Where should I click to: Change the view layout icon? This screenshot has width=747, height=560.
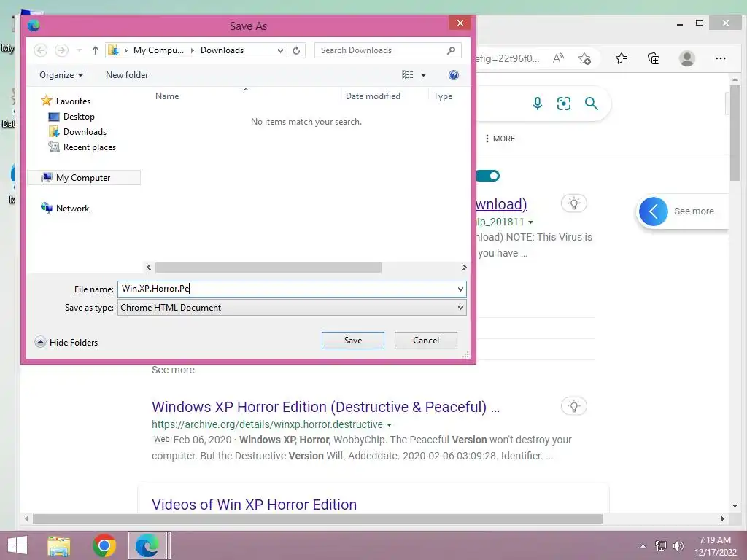tap(407, 75)
